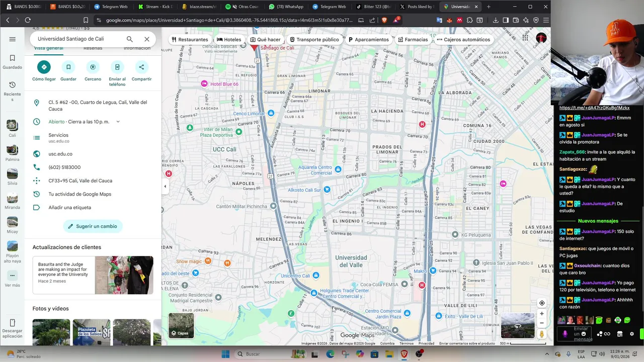Click Nuevos mensajes in chat
The width and height of the screenshot is (644, 362).
point(598,221)
